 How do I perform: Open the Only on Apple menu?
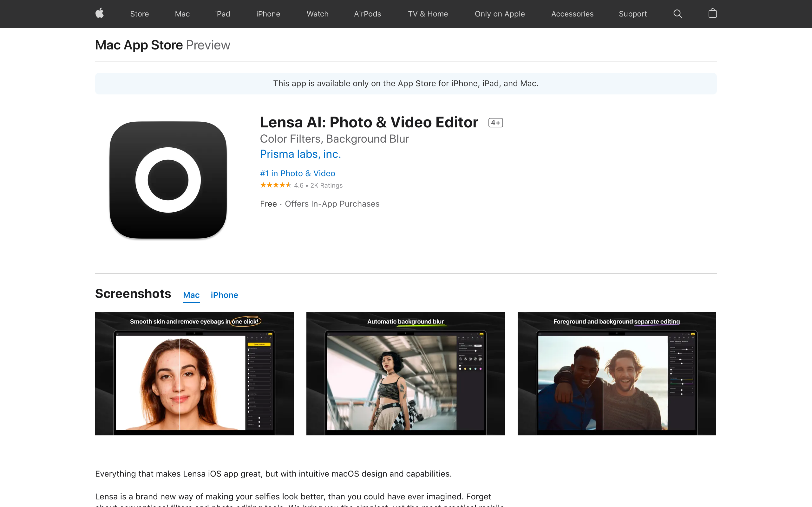click(x=500, y=14)
